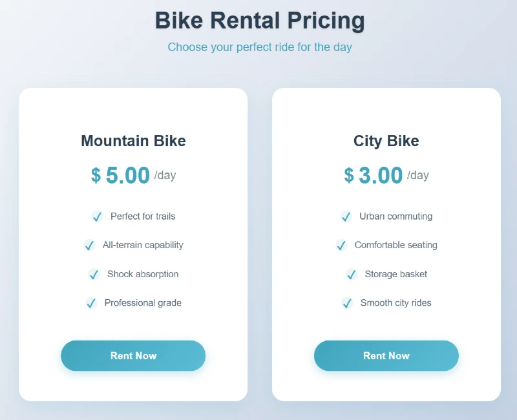
Task: Click the Comfortable seating feature text
Action: point(396,246)
